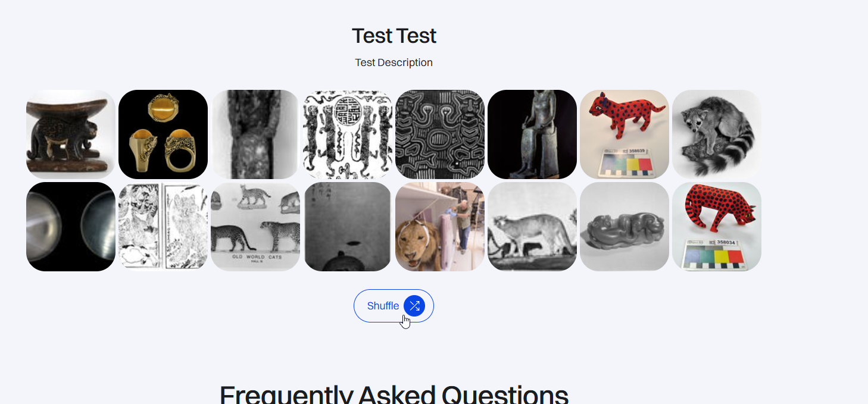Open the carved wooden stool thumbnail
Viewport: 868px width, 404px height.
pyautogui.click(x=71, y=134)
